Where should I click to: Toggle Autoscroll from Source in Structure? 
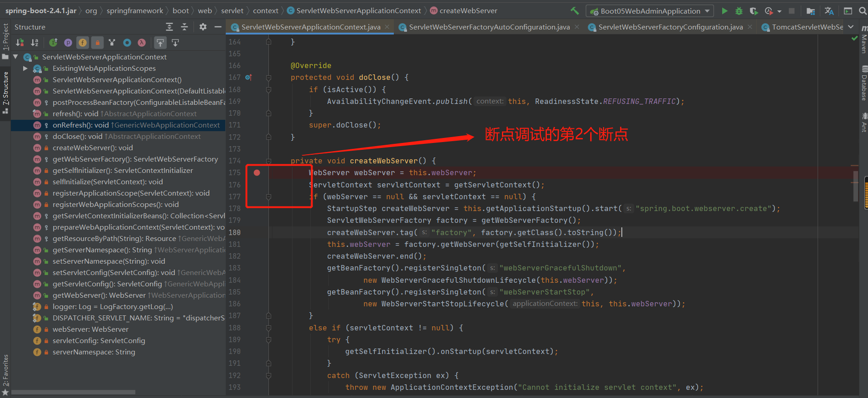pos(175,43)
